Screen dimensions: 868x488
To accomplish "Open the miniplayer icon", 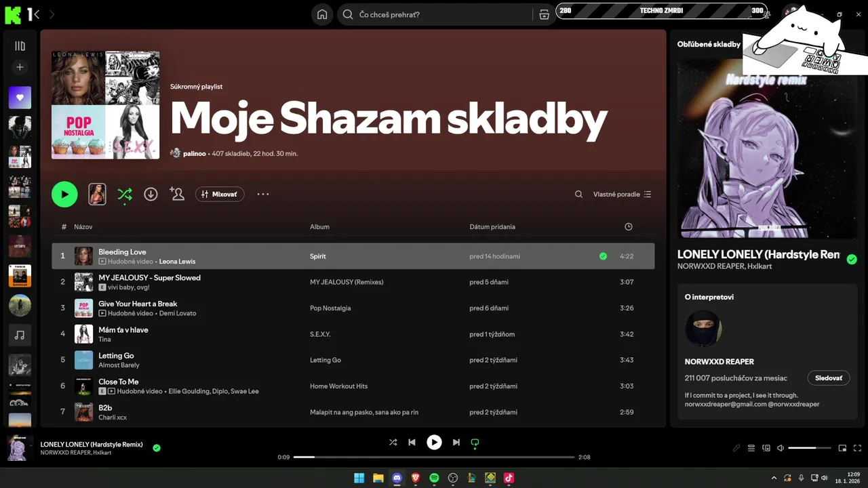I will click(x=842, y=448).
